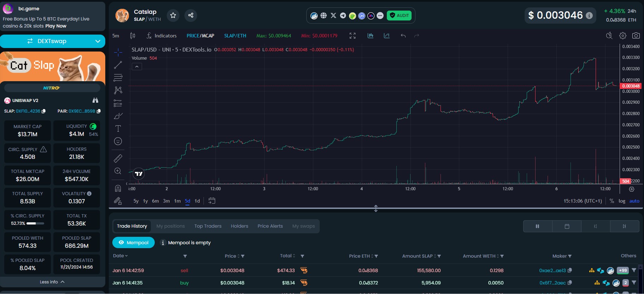Screen dimensions: 644x294
Task: Open the go-to-date calendar icon
Action: (x=212, y=201)
